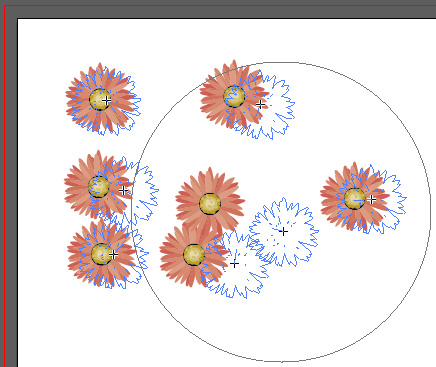Click the gray pasteboard outside the artboard
Image resolution: width=436 pixels, height=367 pixels.
click(10, 200)
